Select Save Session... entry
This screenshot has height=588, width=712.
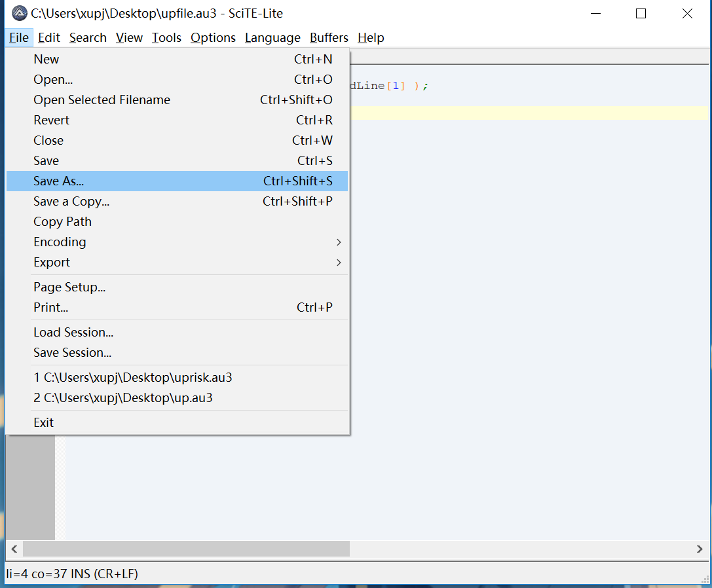pos(177,353)
